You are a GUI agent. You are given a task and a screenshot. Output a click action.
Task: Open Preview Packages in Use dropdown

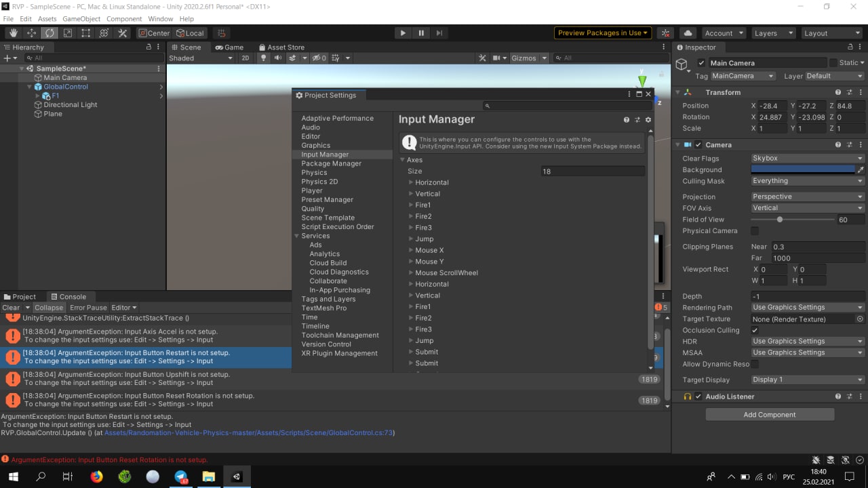tap(604, 33)
